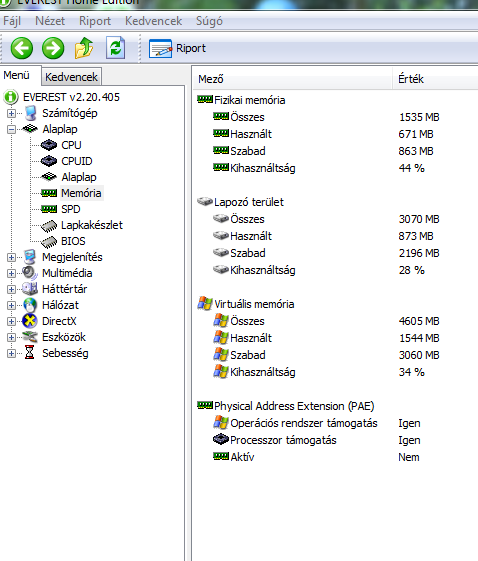Click the 4605 MB value
478x561 pixels.
click(x=419, y=321)
